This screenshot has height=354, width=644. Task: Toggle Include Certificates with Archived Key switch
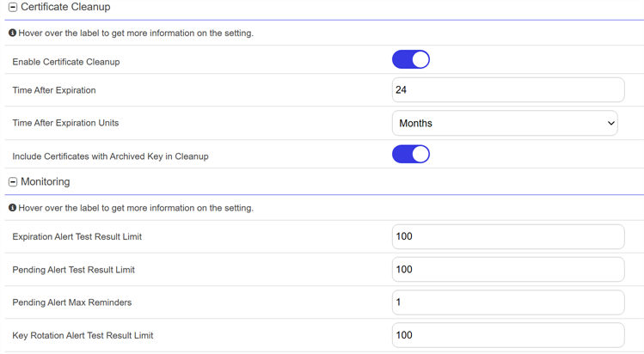(411, 155)
